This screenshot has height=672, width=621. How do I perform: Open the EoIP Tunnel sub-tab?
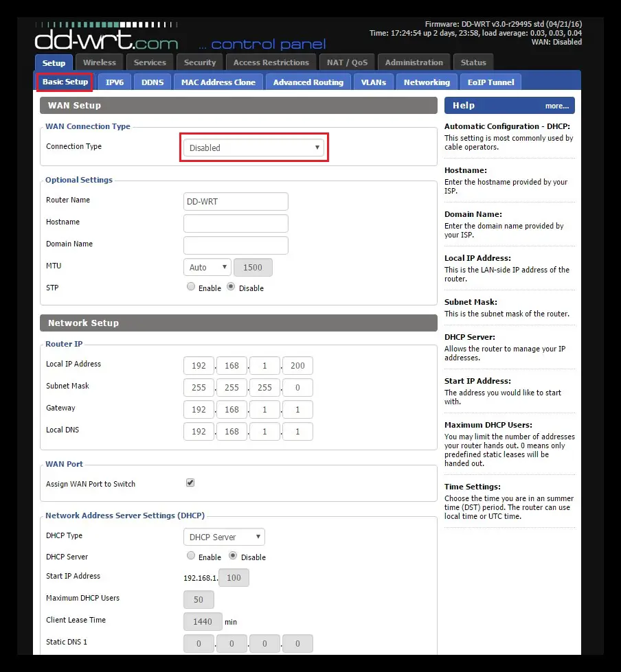click(x=490, y=82)
